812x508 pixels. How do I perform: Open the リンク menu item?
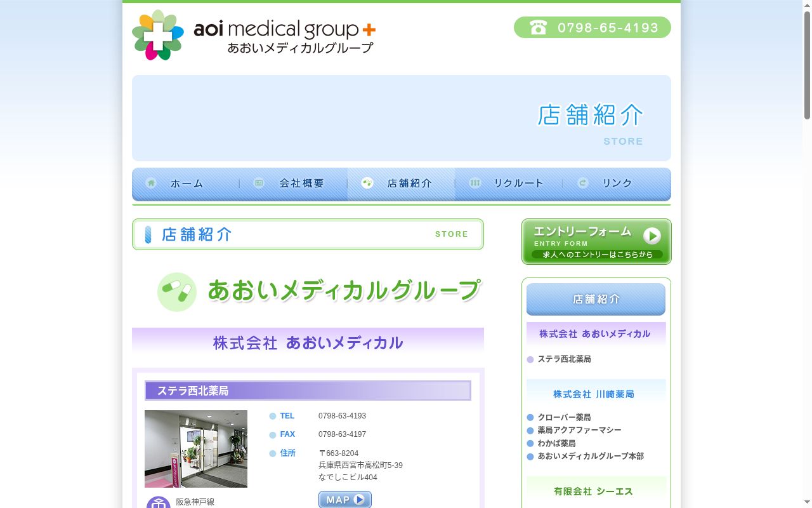click(617, 184)
